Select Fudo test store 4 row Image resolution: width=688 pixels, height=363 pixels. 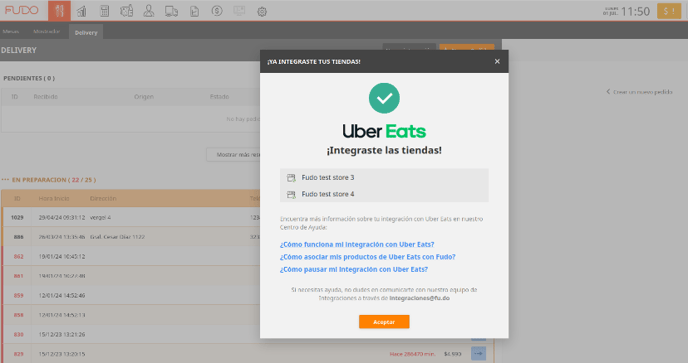[384, 194]
